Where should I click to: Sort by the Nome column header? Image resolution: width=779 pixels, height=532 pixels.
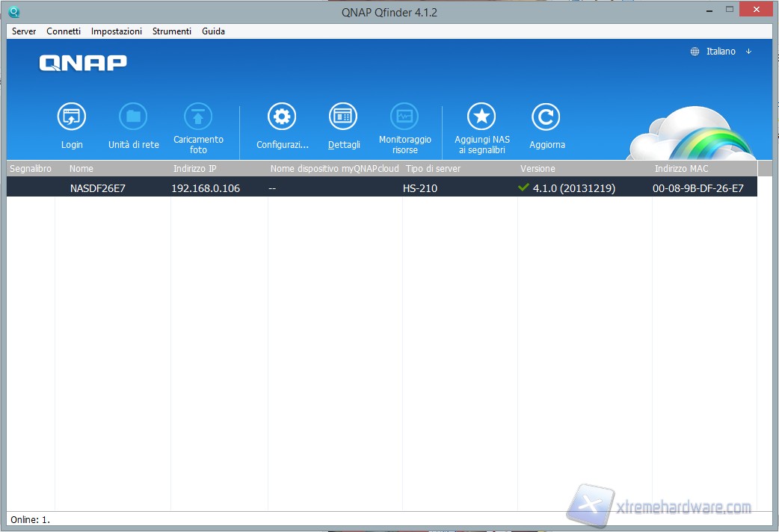(81, 169)
